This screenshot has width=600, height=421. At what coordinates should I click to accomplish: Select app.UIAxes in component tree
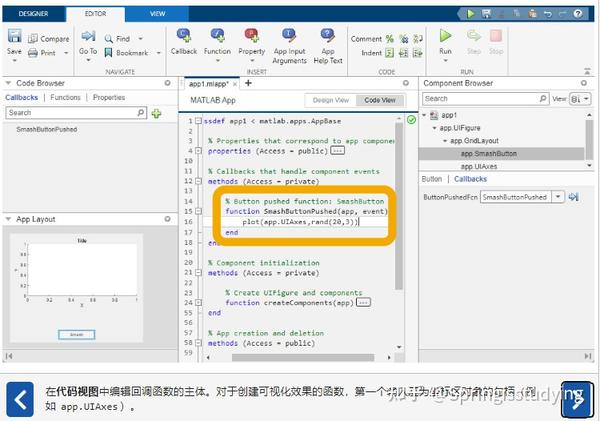click(479, 166)
